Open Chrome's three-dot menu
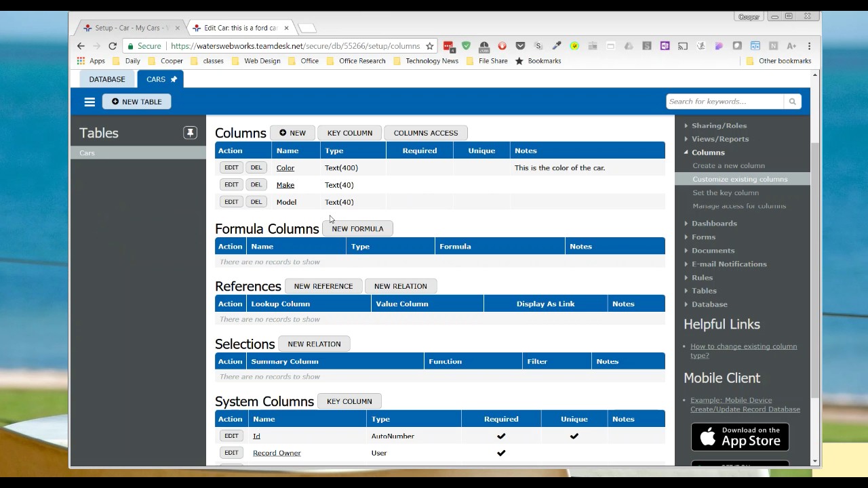Screen dimensions: 868x488 coord(809,46)
